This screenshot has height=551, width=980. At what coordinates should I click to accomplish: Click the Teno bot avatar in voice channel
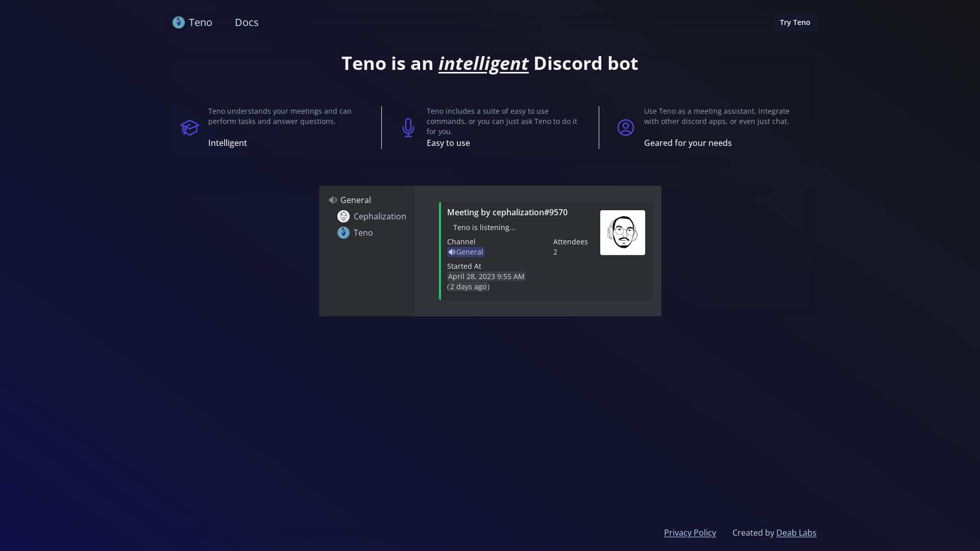[x=343, y=233]
